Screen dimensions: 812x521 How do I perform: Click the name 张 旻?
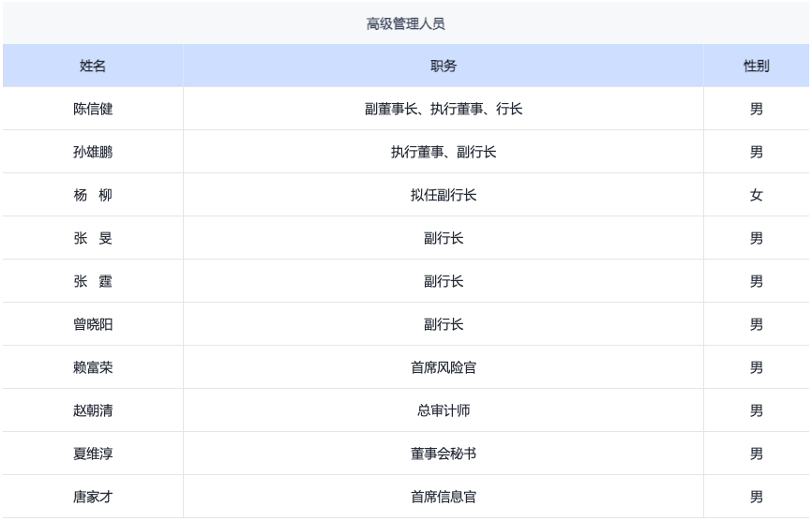pos(93,238)
